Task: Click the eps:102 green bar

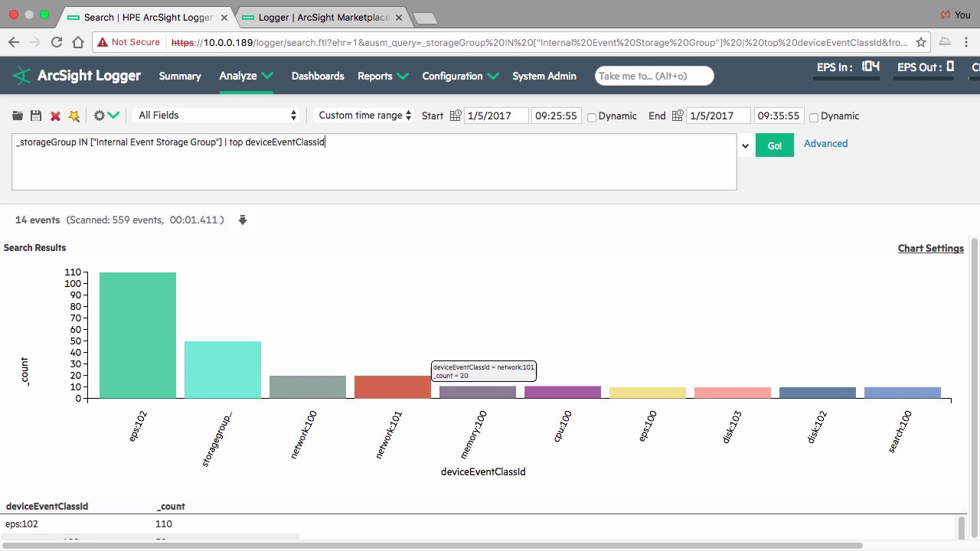Action: point(138,335)
